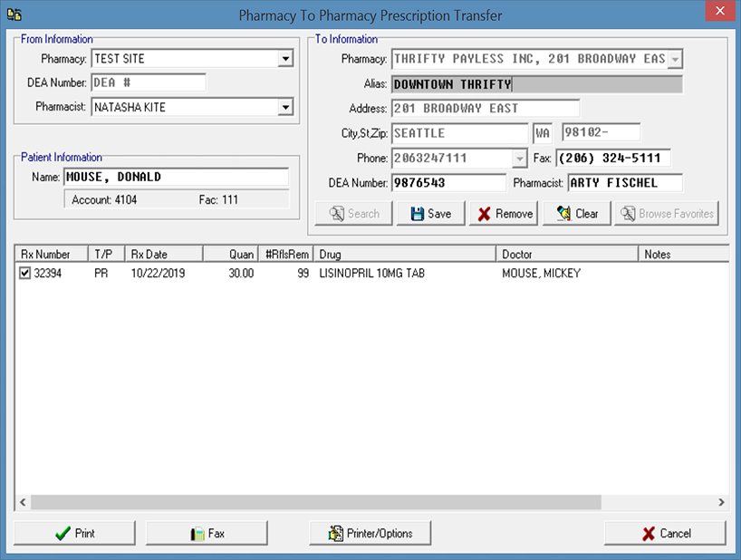Expand the Pharmacist NATASHA KITE dropdown
Screen dimensions: 741x560
pyautogui.click(x=285, y=107)
